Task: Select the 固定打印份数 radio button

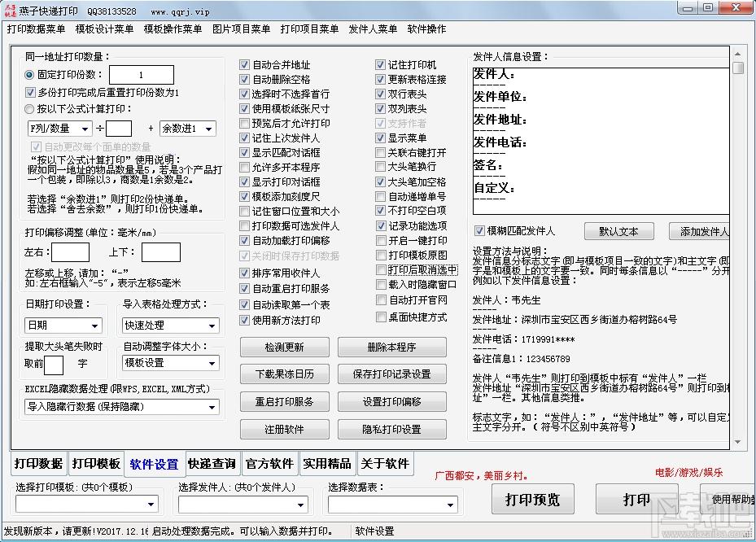Action: pos(29,75)
